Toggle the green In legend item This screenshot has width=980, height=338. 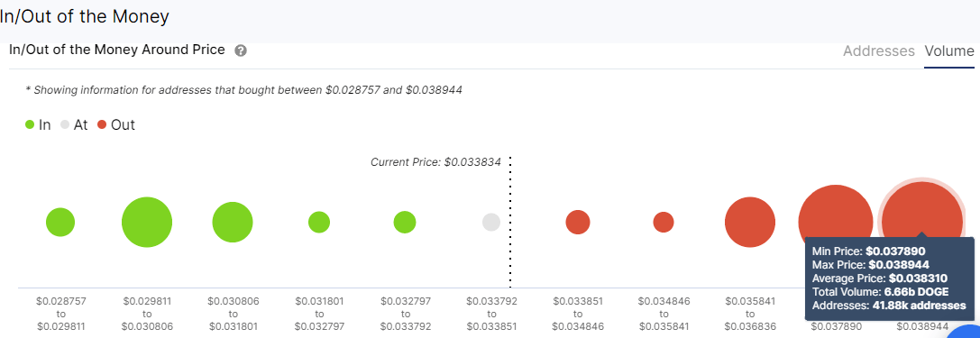point(38,125)
